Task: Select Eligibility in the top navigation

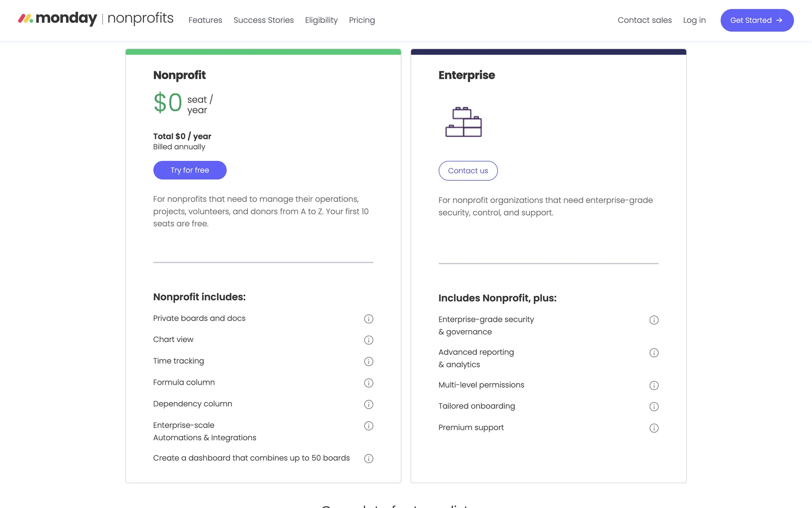Action: [x=321, y=20]
